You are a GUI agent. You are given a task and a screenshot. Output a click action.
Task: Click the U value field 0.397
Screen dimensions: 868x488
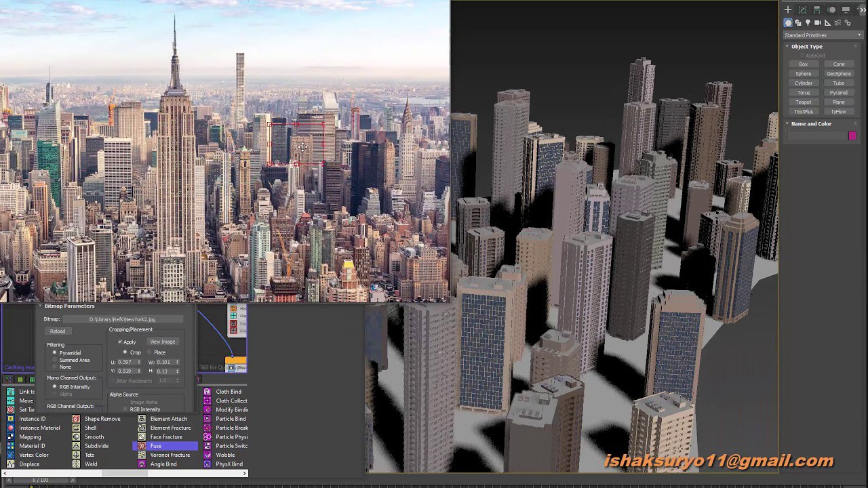(x=126, y=362)
